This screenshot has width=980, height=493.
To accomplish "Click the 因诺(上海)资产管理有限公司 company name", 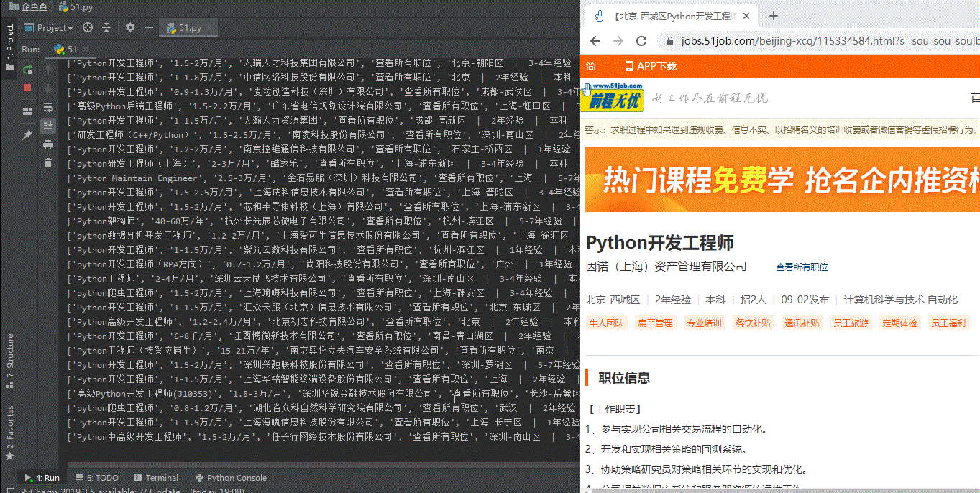I will 666,267.
